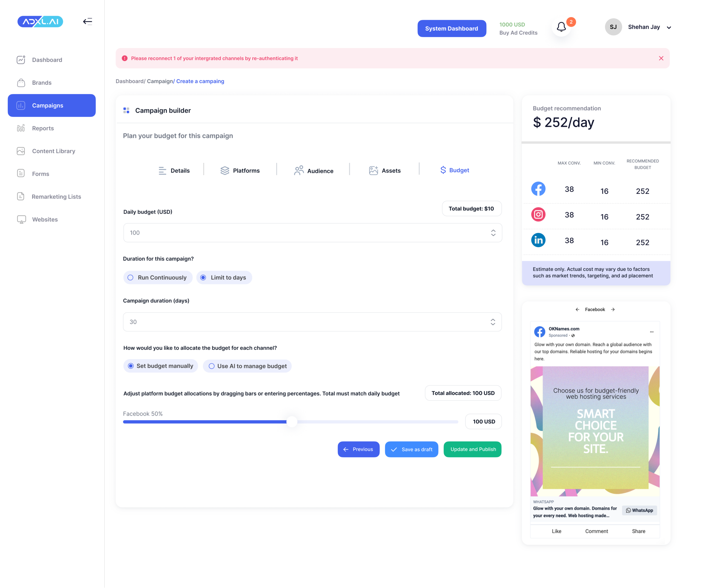
Task: Click the notification bell icon
Action: pos(561,27)
